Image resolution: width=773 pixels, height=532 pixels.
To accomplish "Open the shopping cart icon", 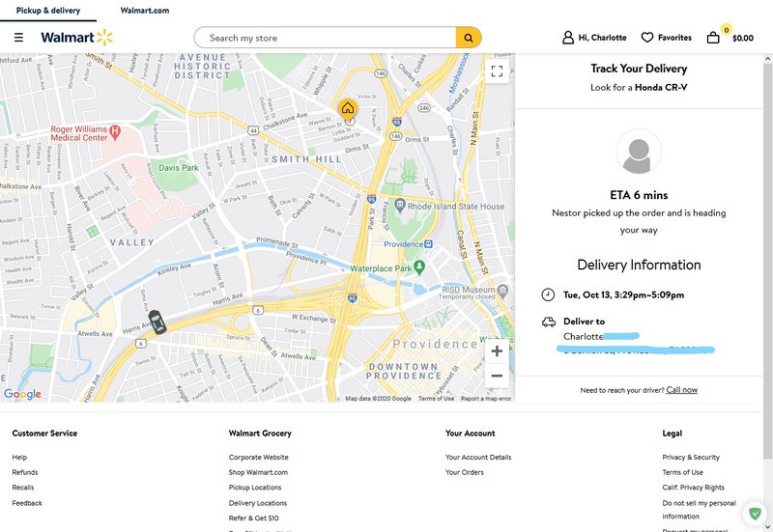I will click(713, 38).
